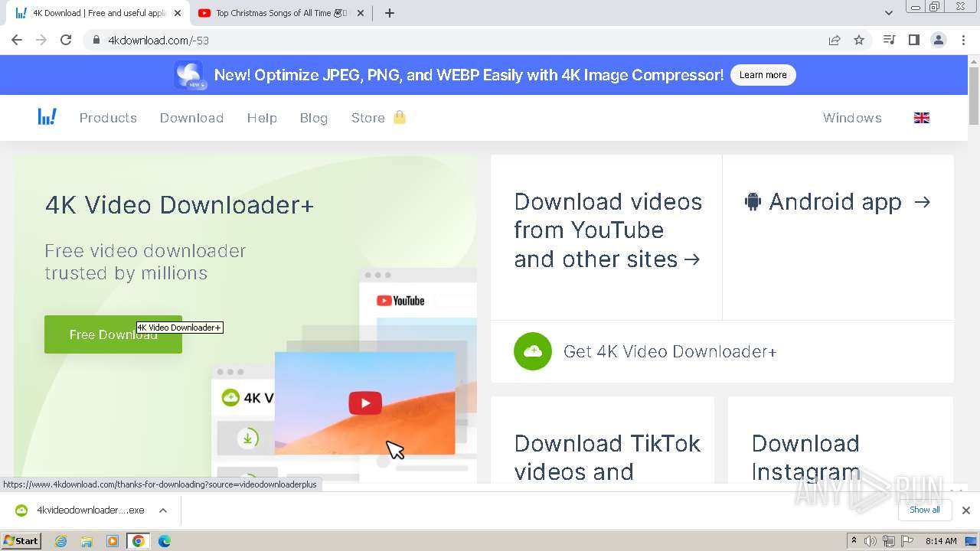Open the Blog page
980x551 pixels.
[314, 118]
